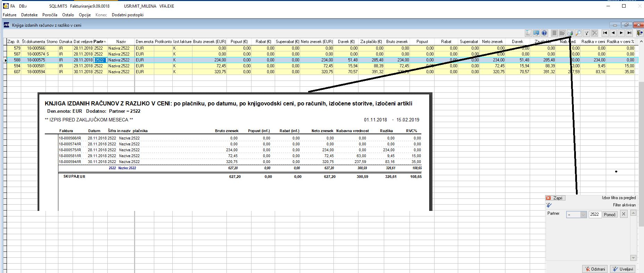Click the Uveljavi filter button
Screen dimensions: 644x273
coord(623,269)
